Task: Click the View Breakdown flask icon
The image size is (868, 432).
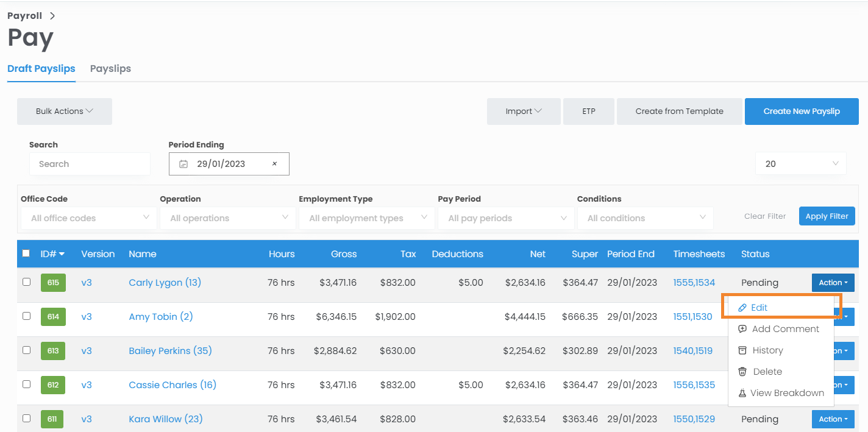Action: click(742, 393)
